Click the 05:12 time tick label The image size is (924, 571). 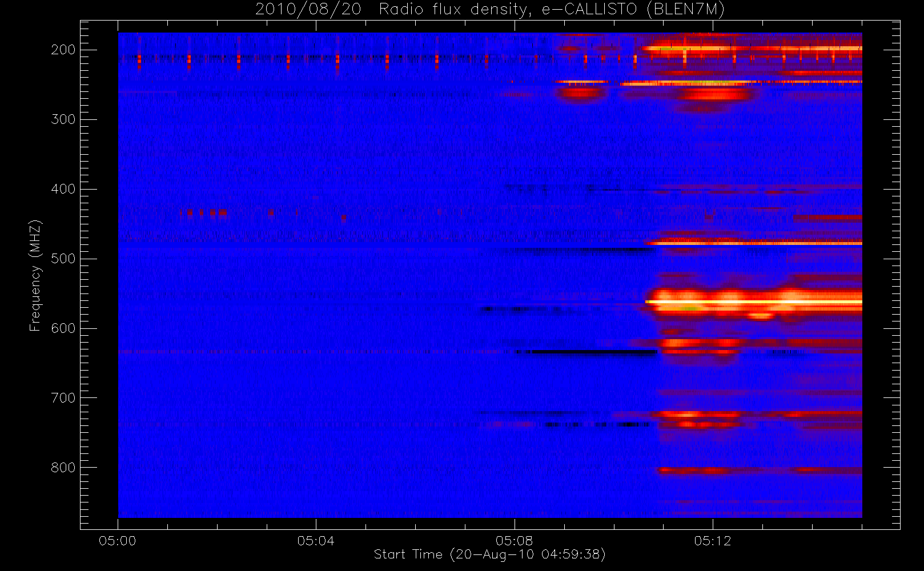point(712,541)
